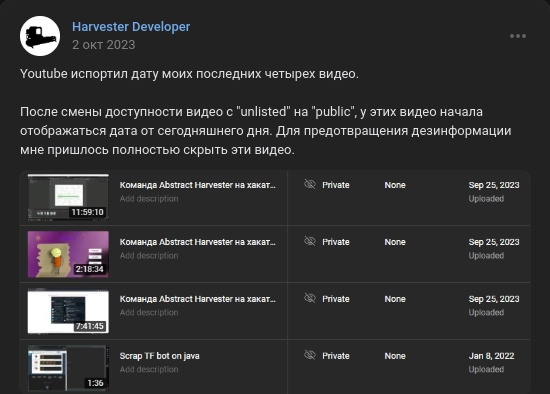
Task: Click the post date 2 окт 2023
Action: (103, 45)
